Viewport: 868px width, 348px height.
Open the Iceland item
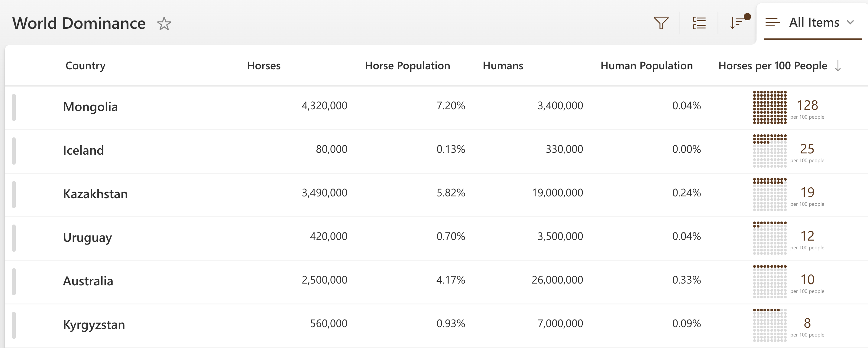point(83,150)
